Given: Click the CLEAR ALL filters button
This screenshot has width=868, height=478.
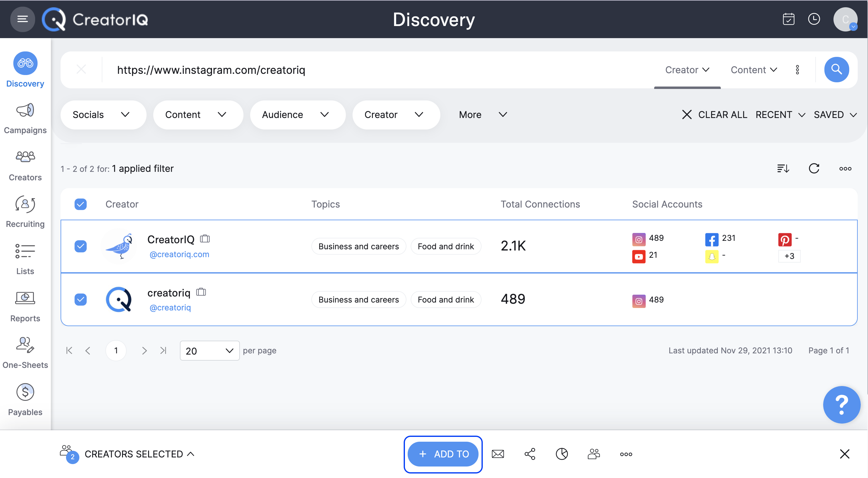Looking at the screenshot, I should point(714,115).
